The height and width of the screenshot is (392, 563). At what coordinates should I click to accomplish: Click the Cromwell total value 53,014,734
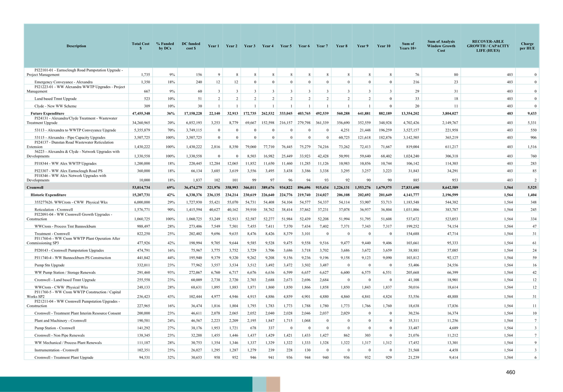(x=140, y=187)
